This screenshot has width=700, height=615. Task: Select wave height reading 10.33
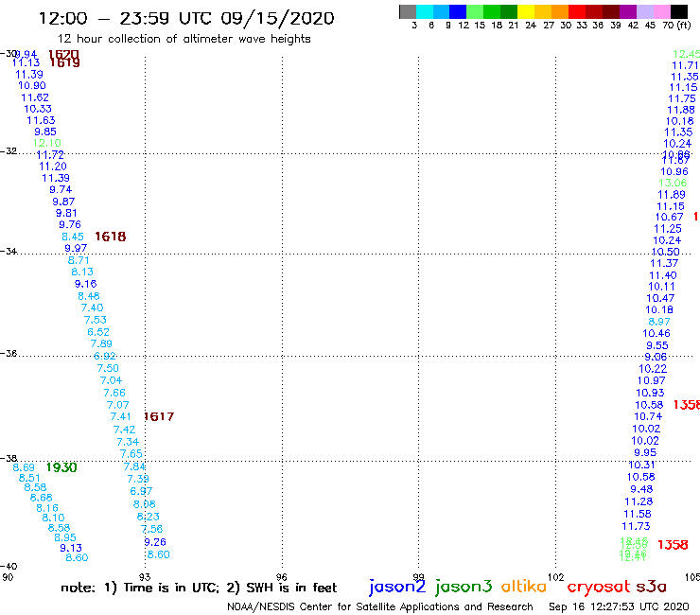coord(38,109)
